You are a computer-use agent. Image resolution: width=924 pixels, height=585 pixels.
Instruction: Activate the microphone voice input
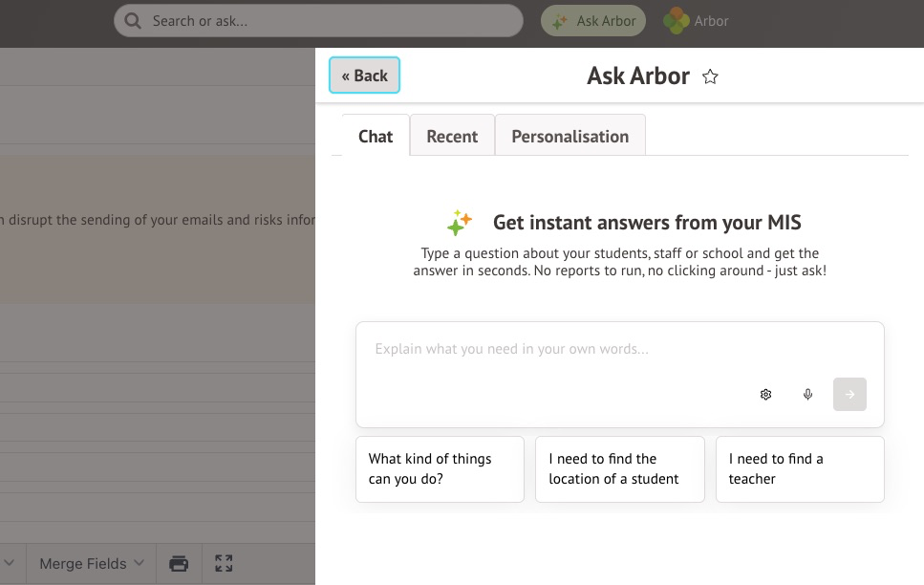coord(807,395)
